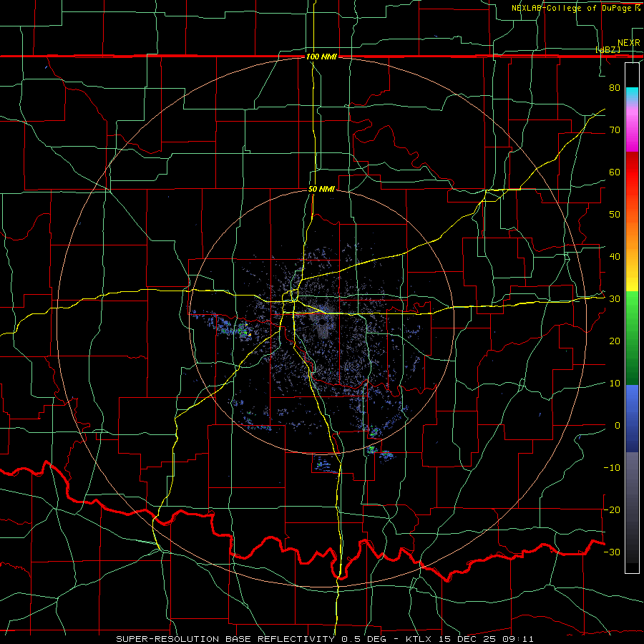Click the 30 value on the dBZ scale
The height and width of the screenshot is (644, 644).
tap(615, 299)
